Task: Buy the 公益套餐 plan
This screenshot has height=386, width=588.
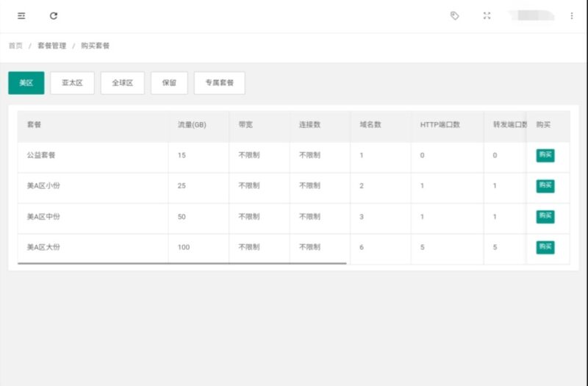Action: [545, 155]
